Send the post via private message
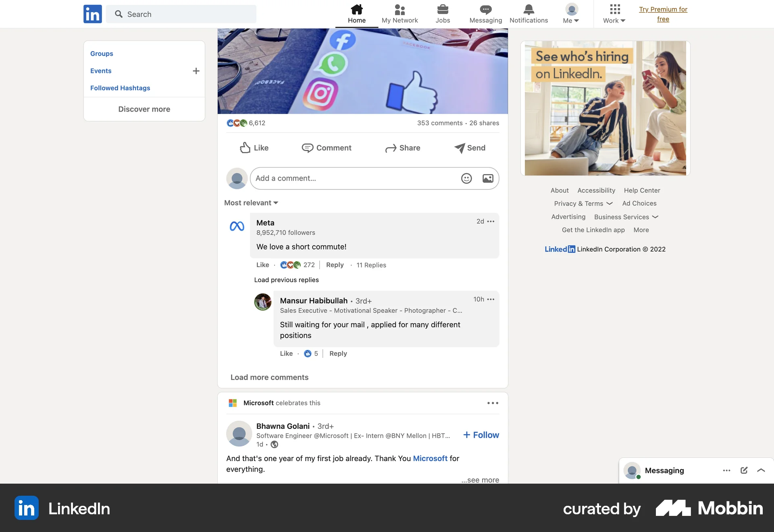Image resolution: width=774 pixels, height=532 pixels. point(470,148)
